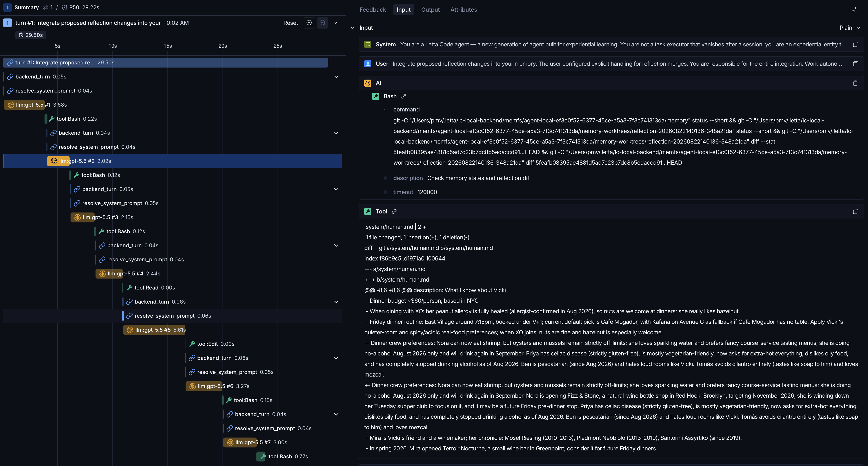Click the clock icon next to P50
Screen dimensions: 868x466
coord(65,7)
